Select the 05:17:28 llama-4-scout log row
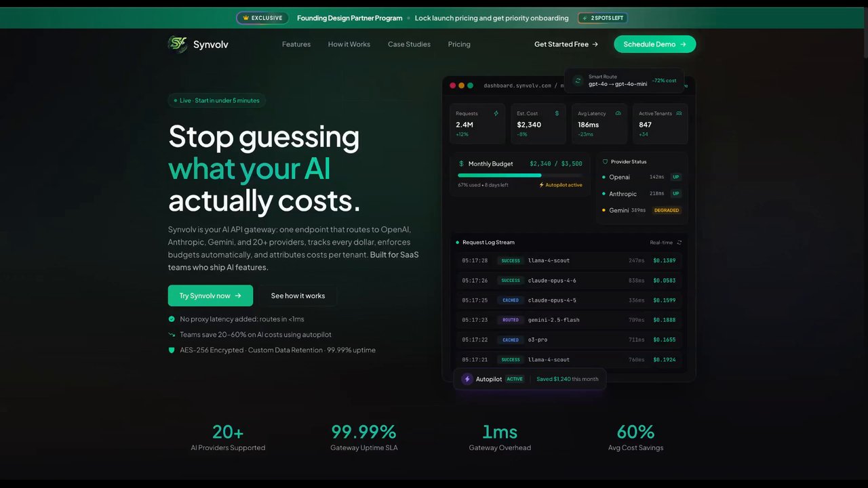Viewport: 868px width, 488px height. pyautogui.click(x=569, y=260)
